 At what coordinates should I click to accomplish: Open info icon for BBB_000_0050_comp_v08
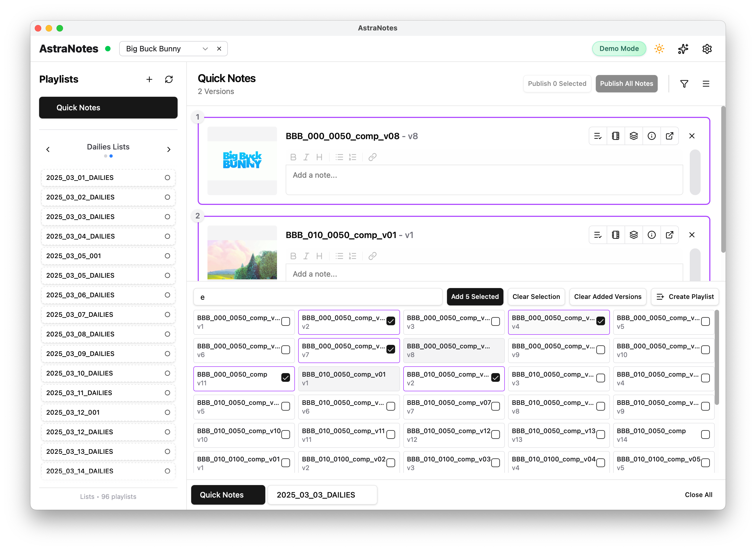coord(651,136)
